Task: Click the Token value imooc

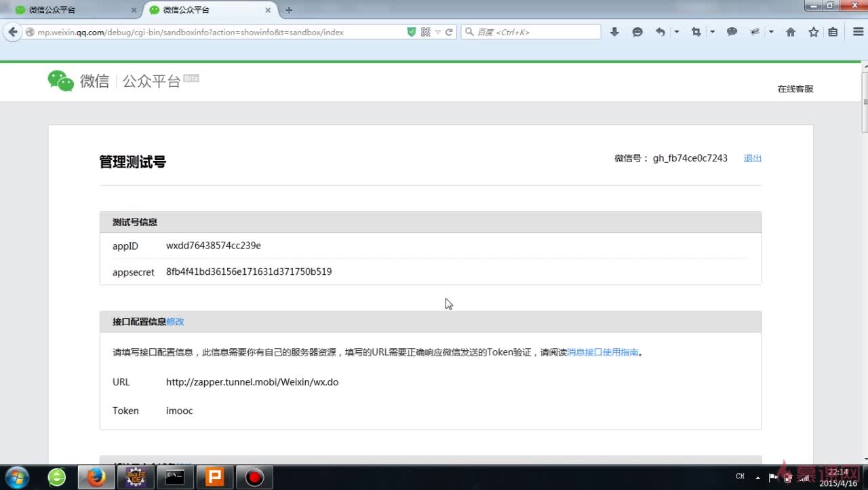Action: (180, 411)
